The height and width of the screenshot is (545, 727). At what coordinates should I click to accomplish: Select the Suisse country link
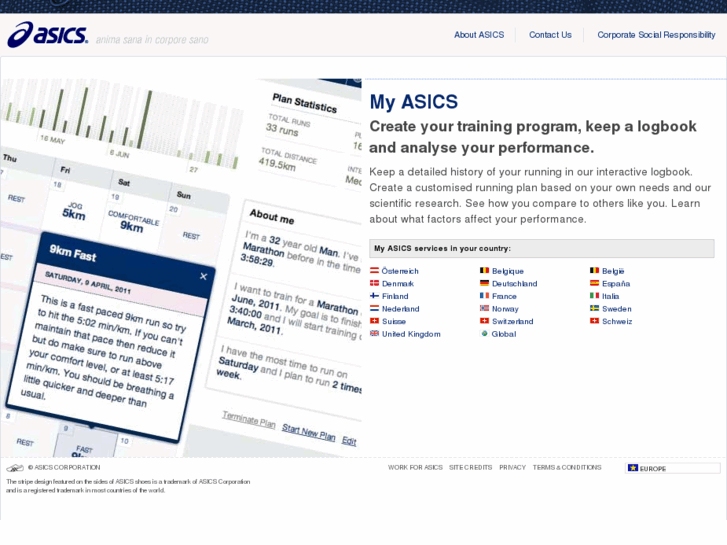click(394, 321)
